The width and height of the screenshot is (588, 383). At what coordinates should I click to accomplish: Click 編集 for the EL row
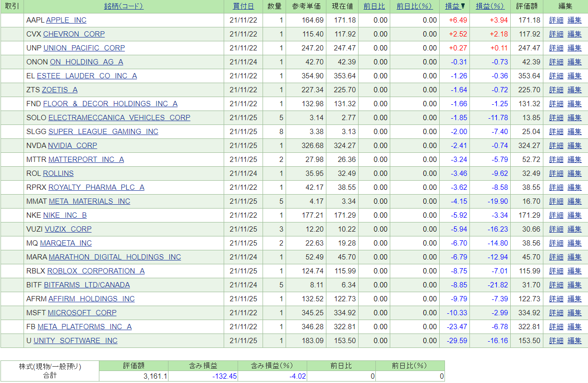(x=575, y=76)
